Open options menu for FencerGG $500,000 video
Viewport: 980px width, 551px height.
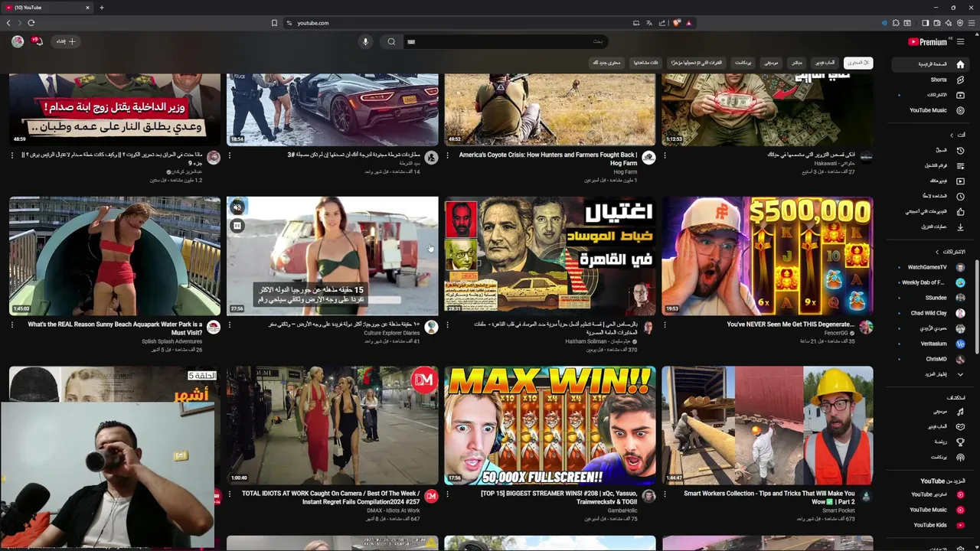coord(665,324)
